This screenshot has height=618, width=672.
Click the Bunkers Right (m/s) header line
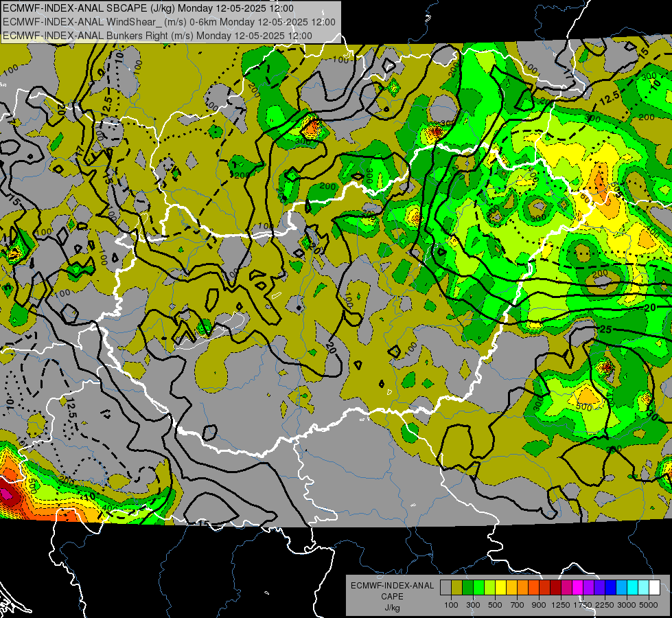click(157, 36)
